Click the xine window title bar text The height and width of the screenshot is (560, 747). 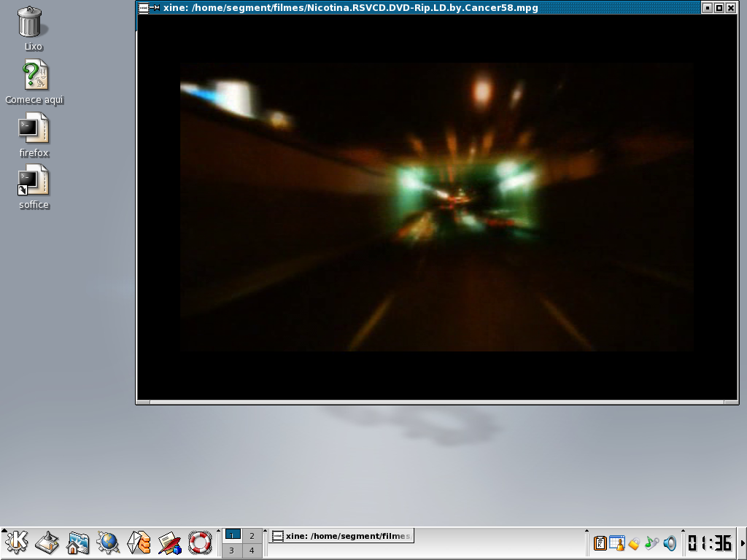[x=351, y=7]
